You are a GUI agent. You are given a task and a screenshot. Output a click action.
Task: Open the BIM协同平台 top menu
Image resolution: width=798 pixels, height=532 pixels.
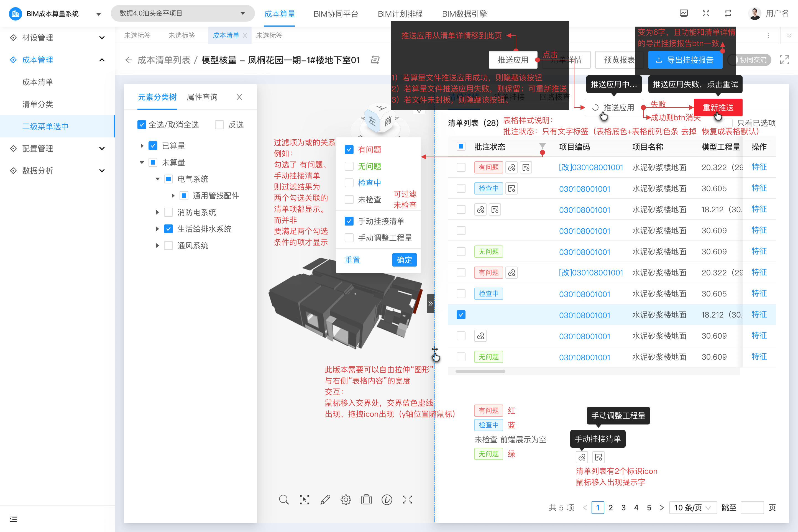point(336,14)
